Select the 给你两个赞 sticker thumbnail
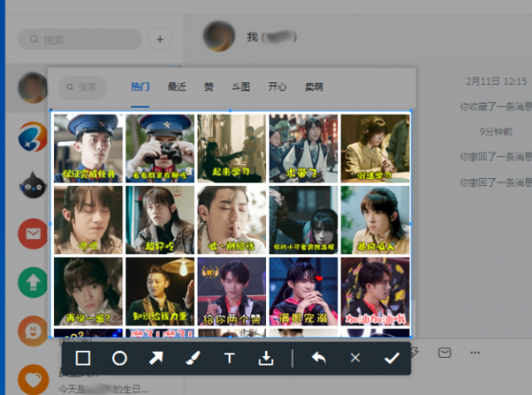 [231, 291]
